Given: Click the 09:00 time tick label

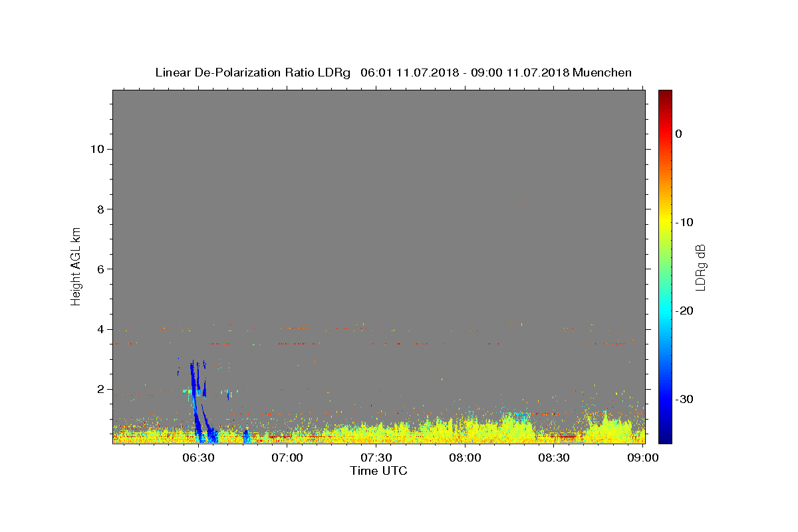Looking at the screenshot, I should tap(643, 458).
